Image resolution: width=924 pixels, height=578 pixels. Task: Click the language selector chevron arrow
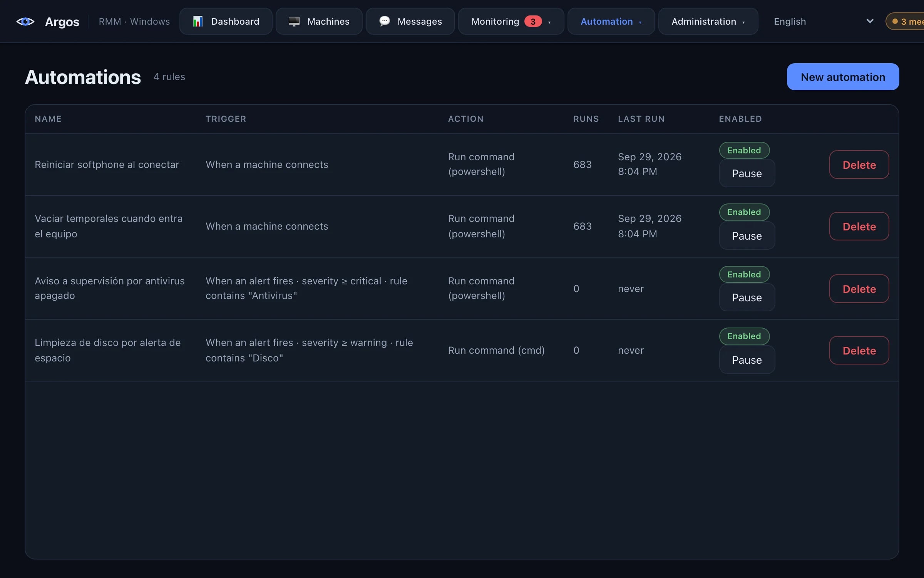click(870, 22)
